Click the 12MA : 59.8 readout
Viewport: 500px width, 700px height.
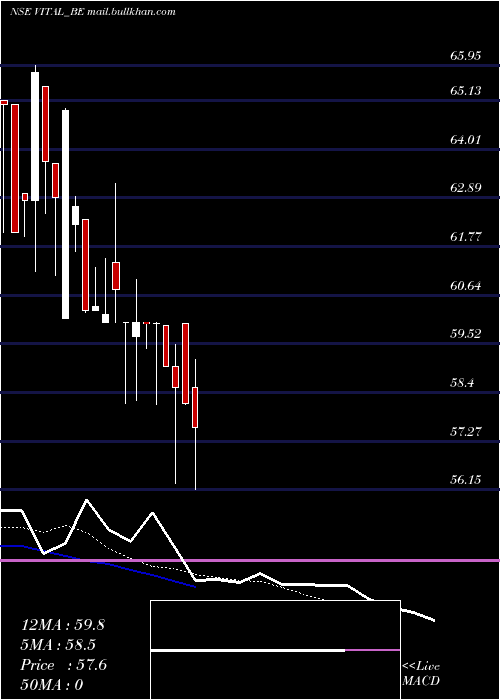pyautogui.click(x=63, y=625)
